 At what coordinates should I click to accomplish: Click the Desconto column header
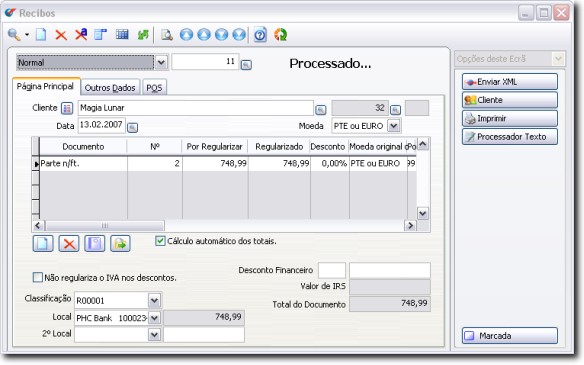(x=328, y=147)
